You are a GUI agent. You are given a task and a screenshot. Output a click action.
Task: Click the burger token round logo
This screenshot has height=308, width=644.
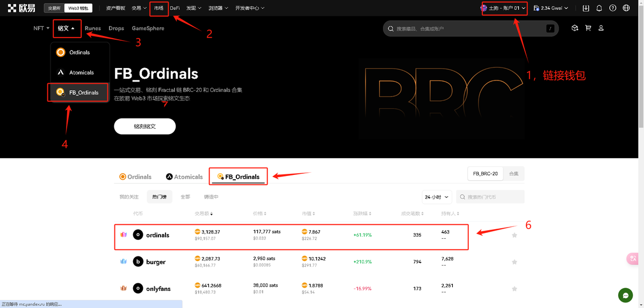coord(138,262)
